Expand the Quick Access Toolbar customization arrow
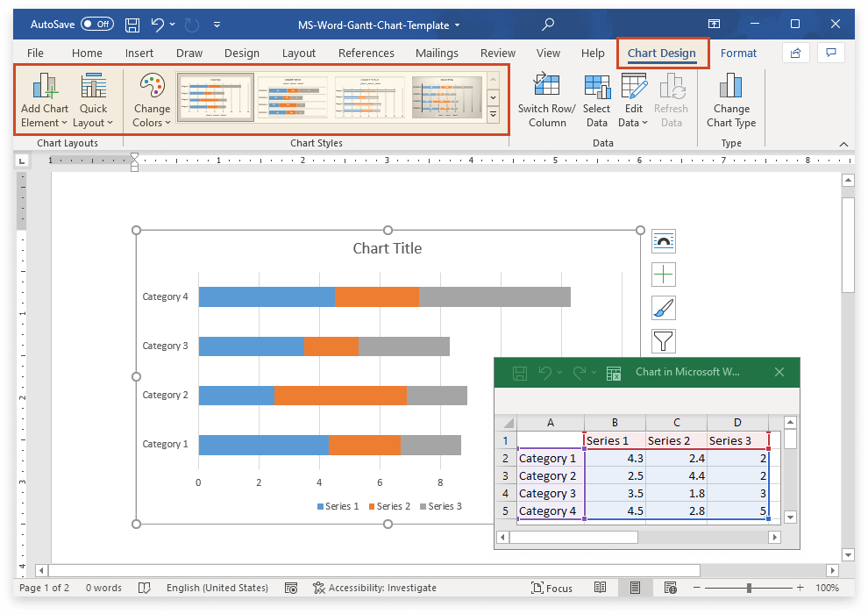The height and width of the screenshot is (614, 868). (217, 25)
